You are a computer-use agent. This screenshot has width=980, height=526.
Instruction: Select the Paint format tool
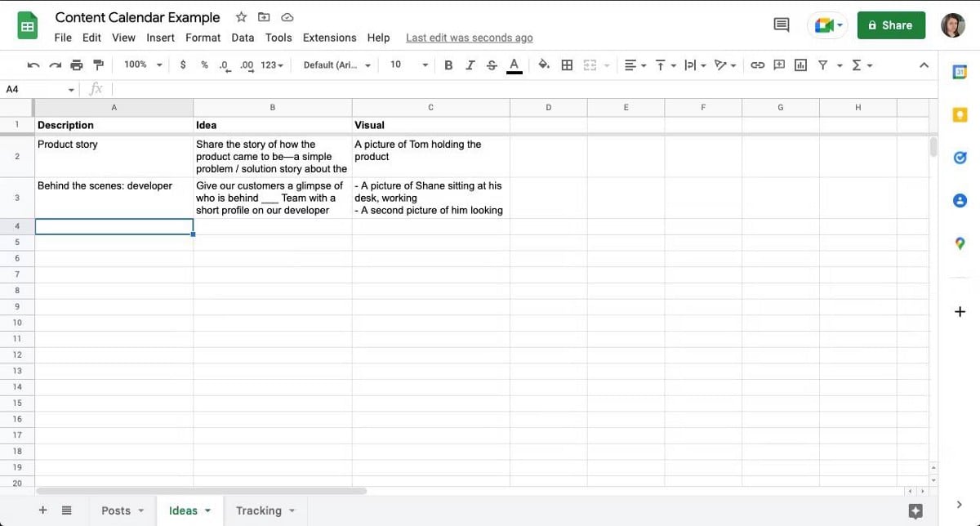coord(98,65)
